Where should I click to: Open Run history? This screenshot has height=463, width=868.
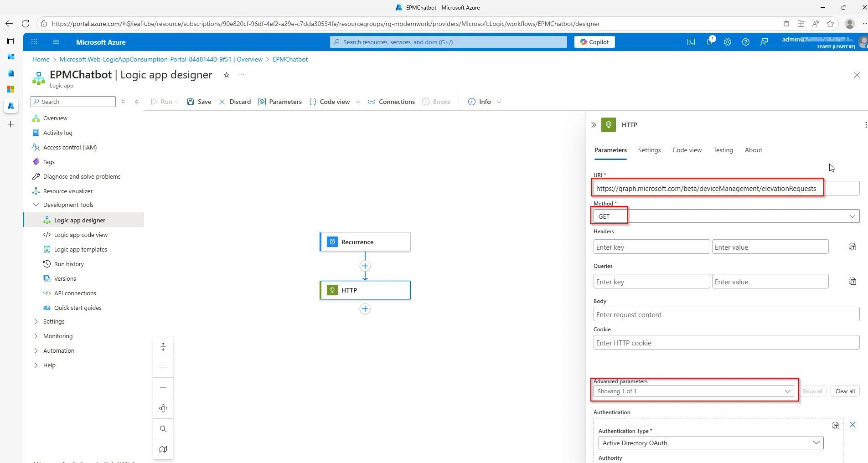click(69, 264)
